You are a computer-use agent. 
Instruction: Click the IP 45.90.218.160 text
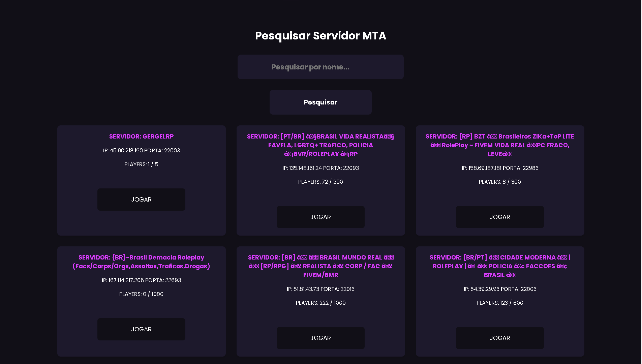click(x=141, y=151)
